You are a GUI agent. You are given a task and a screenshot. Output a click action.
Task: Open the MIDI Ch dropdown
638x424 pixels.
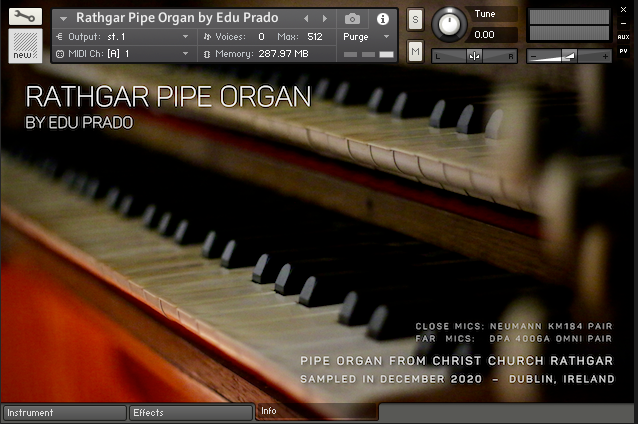[186, 53]
